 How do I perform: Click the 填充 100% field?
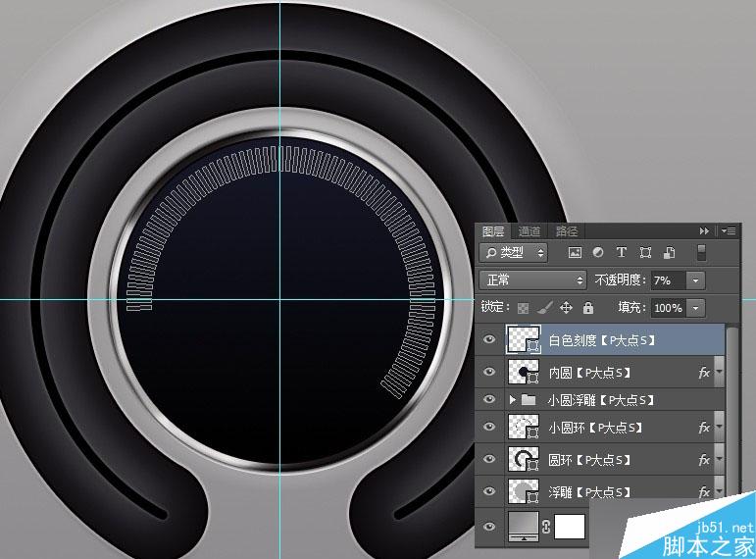point(669,308)
